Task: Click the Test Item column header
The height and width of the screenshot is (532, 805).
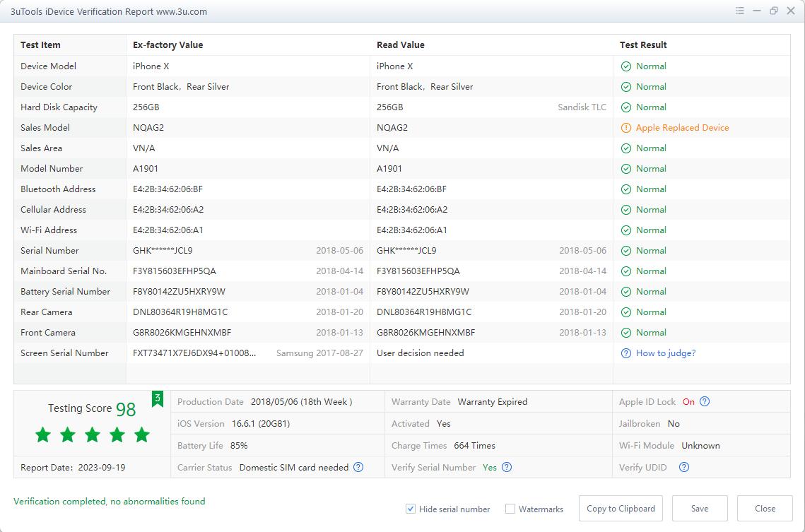Action: (x=40, y=45)
